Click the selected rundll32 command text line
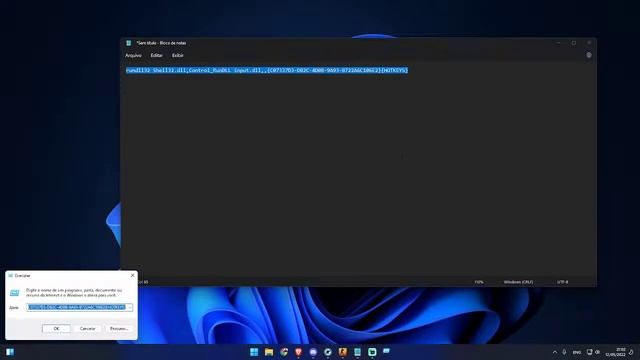This screenshot has height=360, width=640. pos(267,70)
